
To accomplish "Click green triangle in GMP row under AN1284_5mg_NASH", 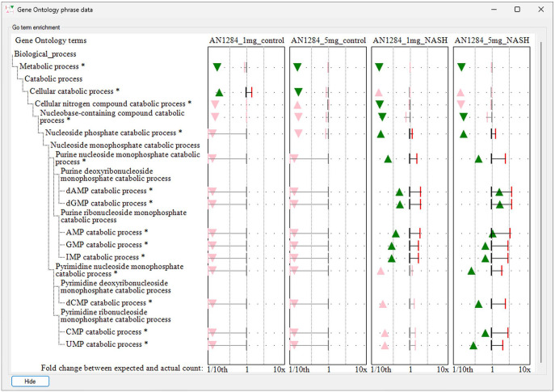I will 486,246.
